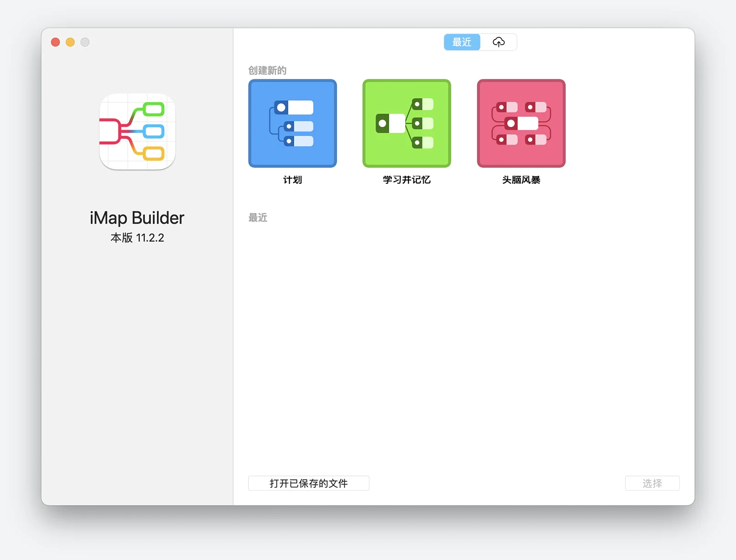Switch to the 最近 tab
The width and height of the screenshot is (736, 560).
coord(462,42)
